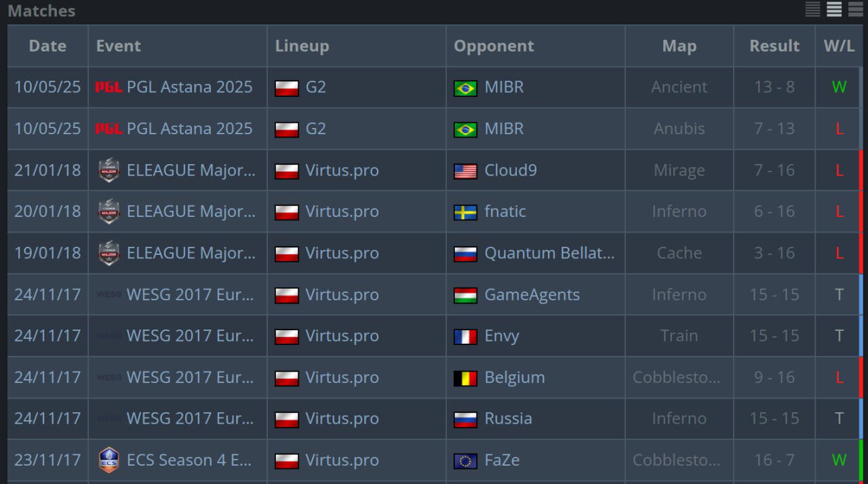This screenshot has height=484, width=868.
Task: Select the widest row density view icon
Action: click(x=855, y=9)
